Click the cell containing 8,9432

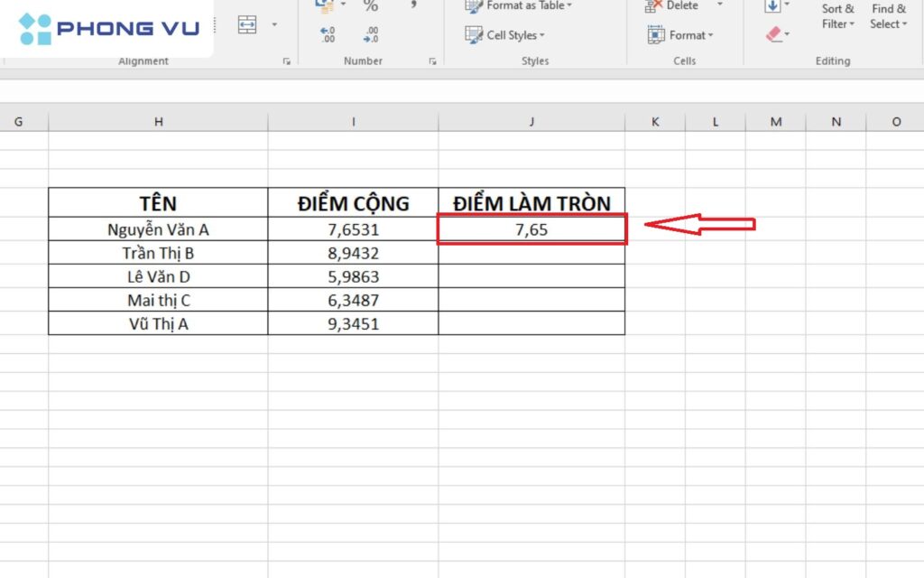[354, 253]
